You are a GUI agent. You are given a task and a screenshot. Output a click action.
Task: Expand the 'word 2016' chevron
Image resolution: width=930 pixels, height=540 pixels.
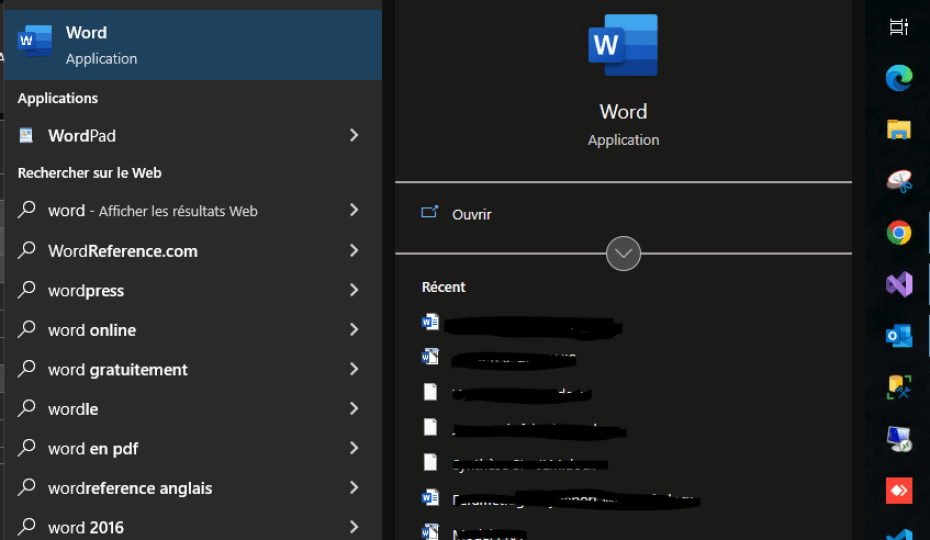354,527
